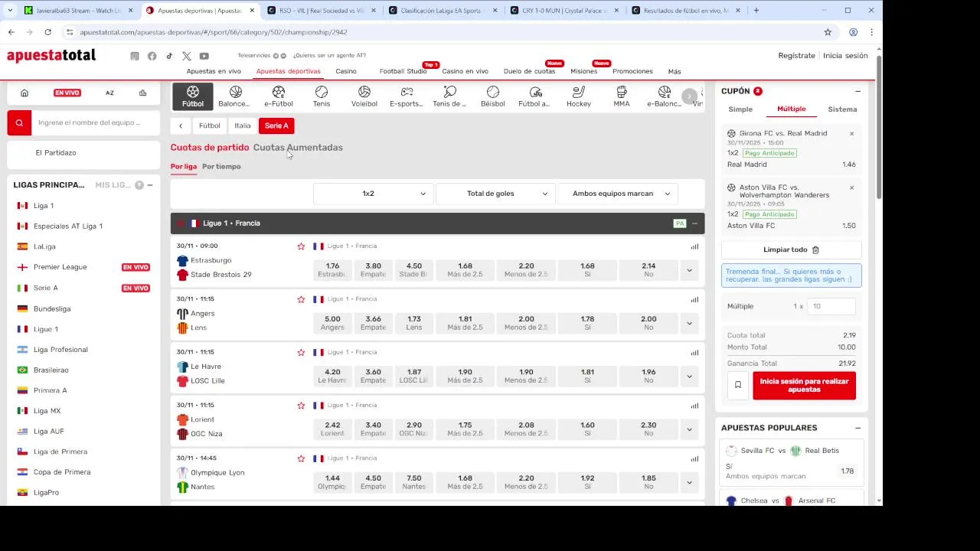Open the Casino menu item
The height and width of the screenshot is (551, 980).
(x=346, y=71)
